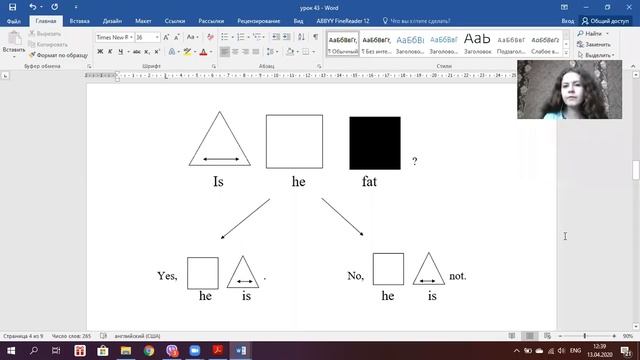Image resolution: width=640 pixels, height=360 pixels.
Task: Toggle subscript formatting
Action: tap(147, 51)
